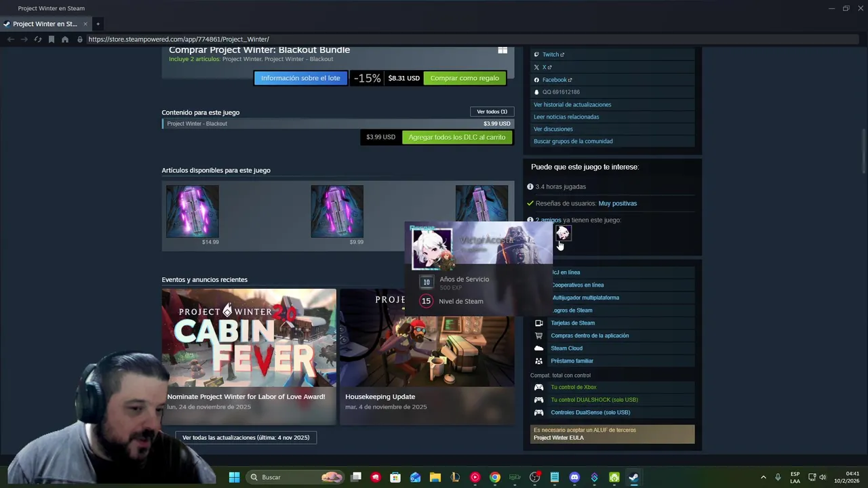The height and width of the screenshot is (488, 868).
Task: Open Cooperativos en línea category
Action: point(578,285)
